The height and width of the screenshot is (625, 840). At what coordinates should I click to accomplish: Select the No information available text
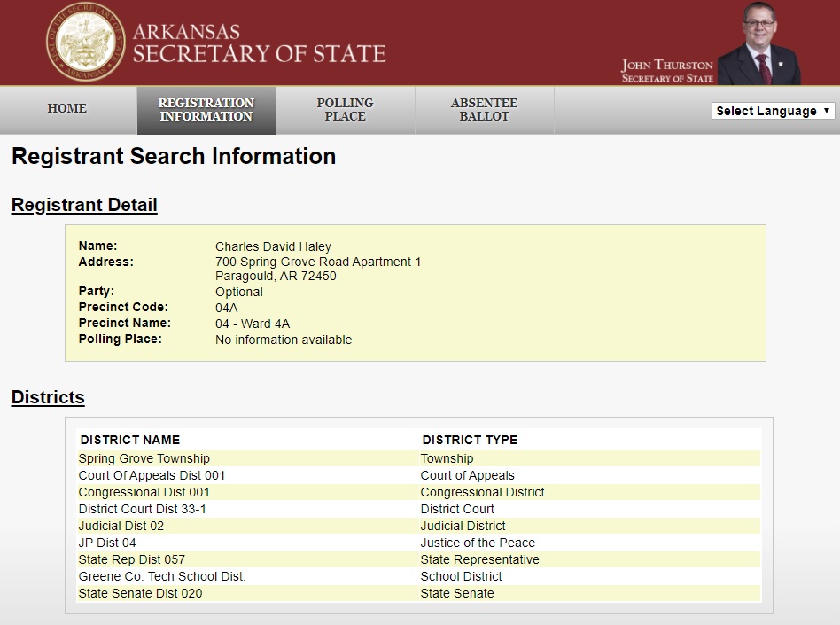tap(284, 340)
